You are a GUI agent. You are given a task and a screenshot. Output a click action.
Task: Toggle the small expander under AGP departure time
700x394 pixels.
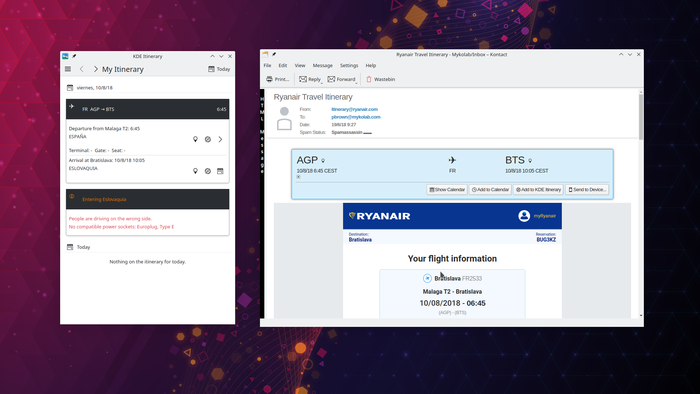pos(298,177)
